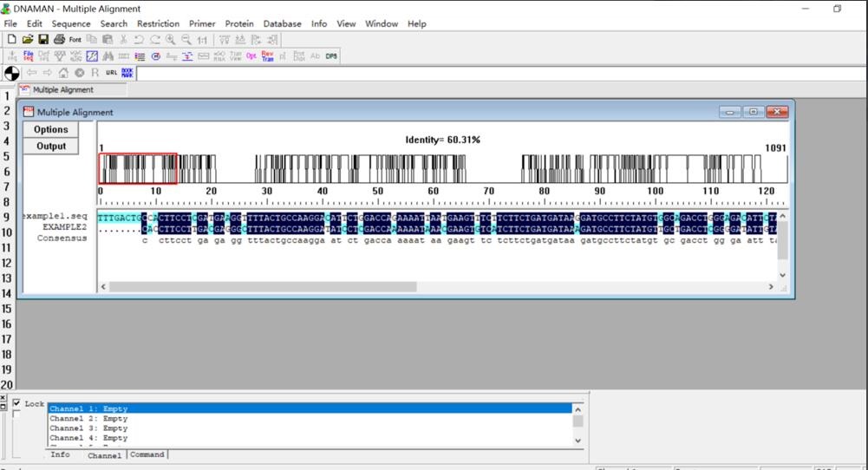Click the Output button
The width and height of the screenshot is (868, 470).
(51, 146)
